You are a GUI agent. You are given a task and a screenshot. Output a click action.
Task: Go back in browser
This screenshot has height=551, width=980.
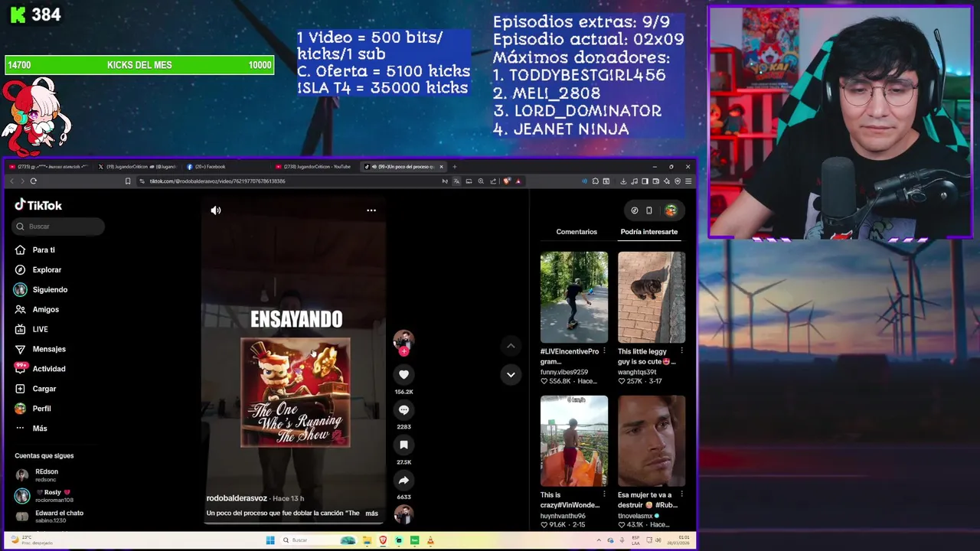click(11, 181)
